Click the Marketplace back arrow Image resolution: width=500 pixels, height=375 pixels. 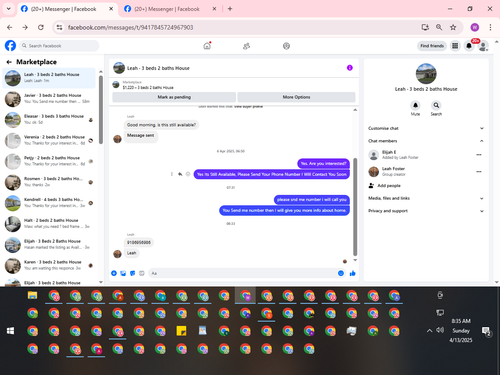(9, 62)
